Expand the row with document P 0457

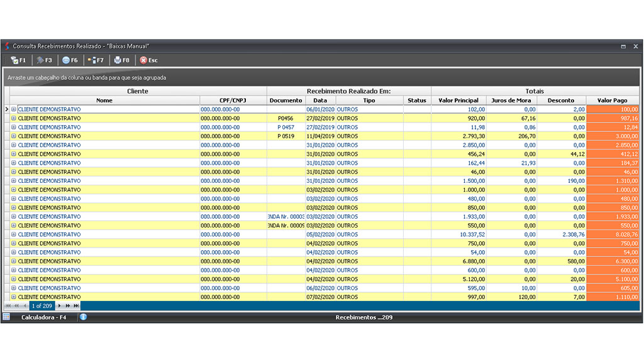point(14,127)
